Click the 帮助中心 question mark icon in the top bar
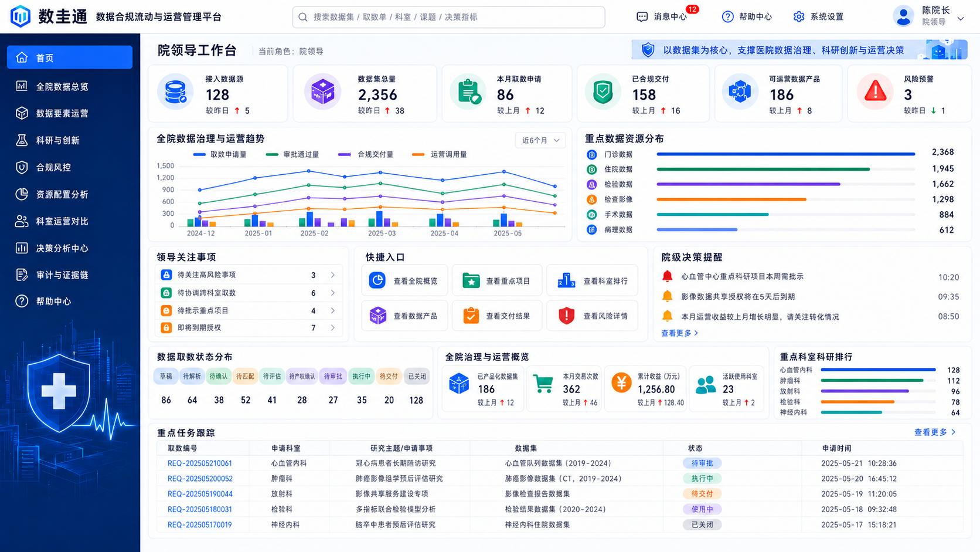The height and width of the screenshot is (552, 980). (727, 17)
